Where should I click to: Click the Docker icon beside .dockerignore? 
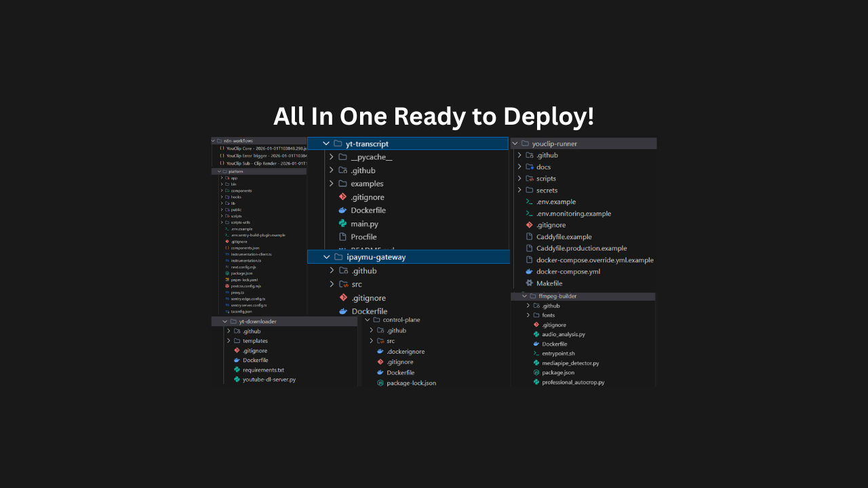(380, 352)
